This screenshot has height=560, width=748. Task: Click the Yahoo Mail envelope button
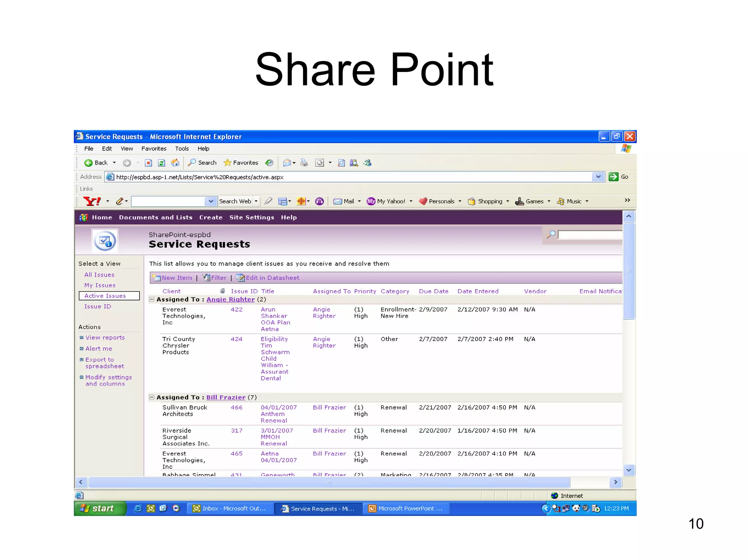click(x=344, y=201)
